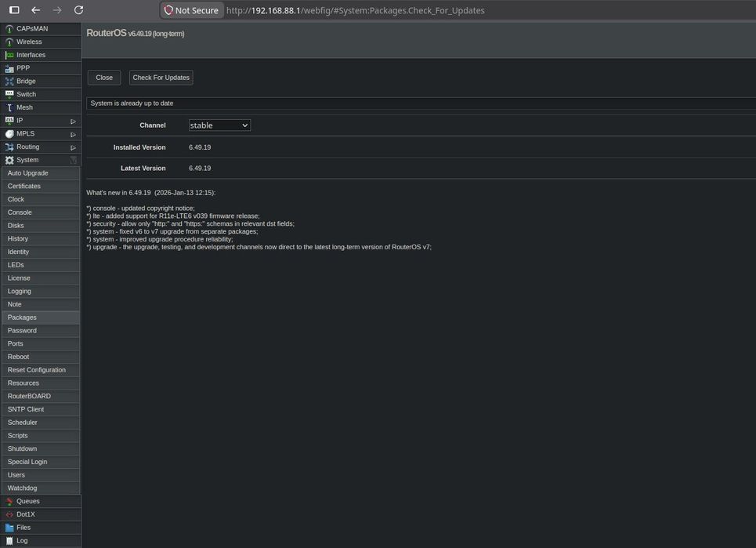Click the System gear icon
Image resolution: width=756 pixels, height=548 pixels.
pyautogui.click(x=9, y=160)
